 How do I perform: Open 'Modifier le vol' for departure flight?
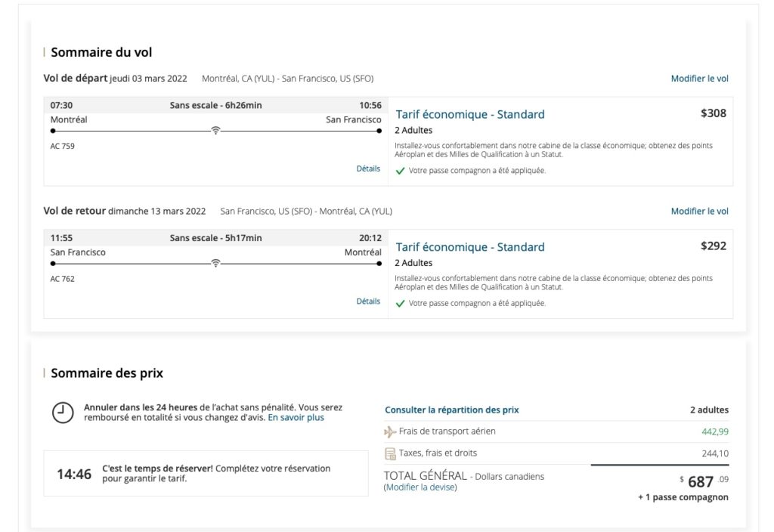(x=699, y=79)
